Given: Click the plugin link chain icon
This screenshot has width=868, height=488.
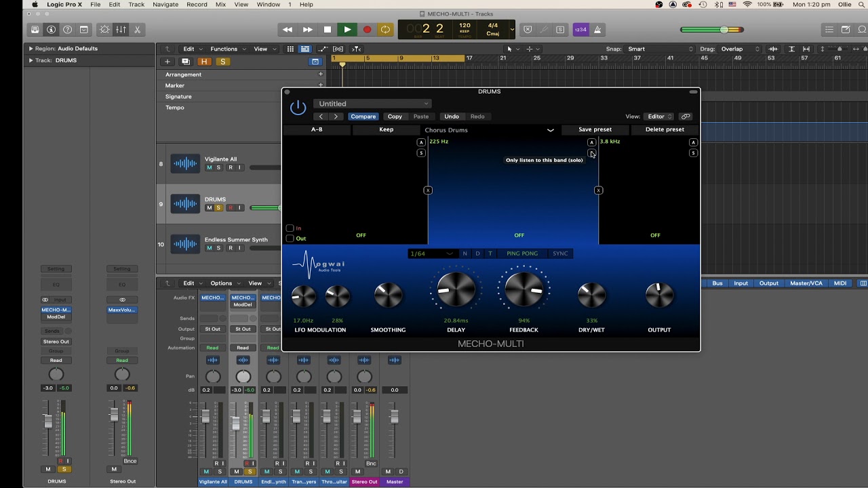Looking at the screenshot, I should [686, 117].
